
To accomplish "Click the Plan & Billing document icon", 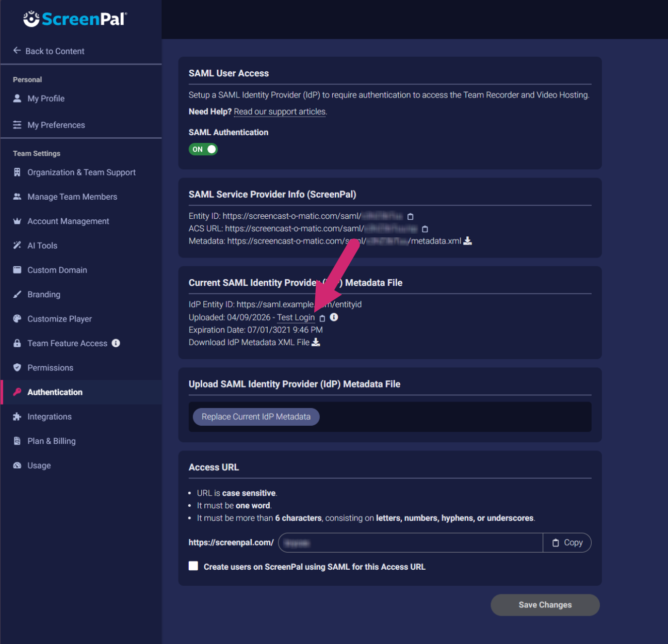I will [17, 441].
